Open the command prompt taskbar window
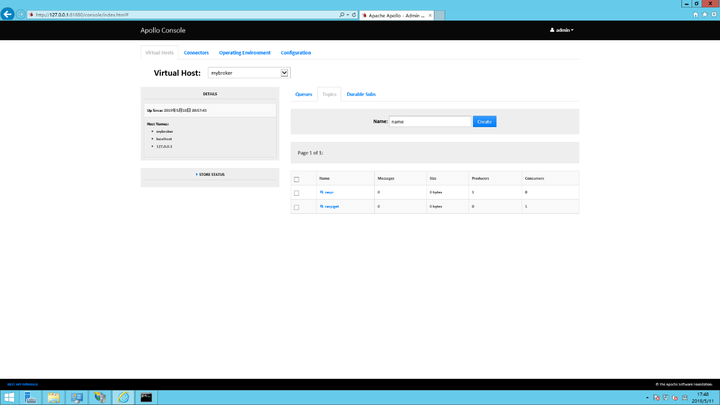 pos(146,397)
